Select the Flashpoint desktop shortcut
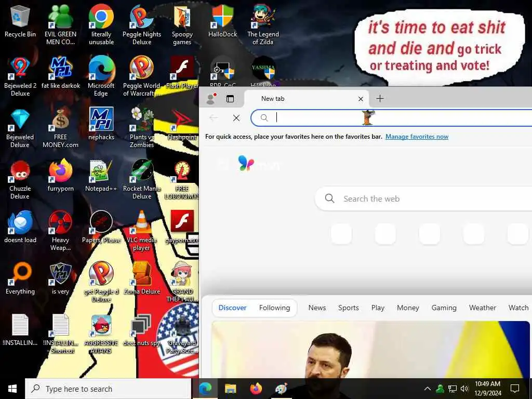Screen dimensions: 532x399 tap(182, 124)
